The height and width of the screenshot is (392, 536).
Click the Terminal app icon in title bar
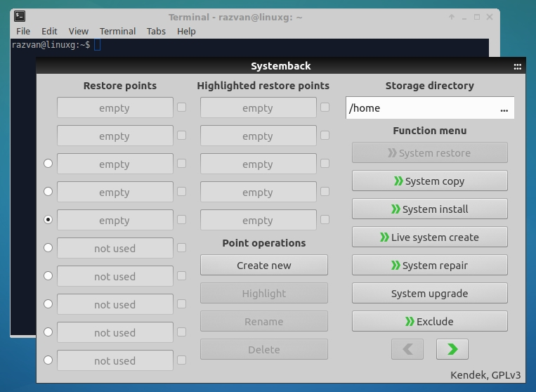(x=20, y=16)
